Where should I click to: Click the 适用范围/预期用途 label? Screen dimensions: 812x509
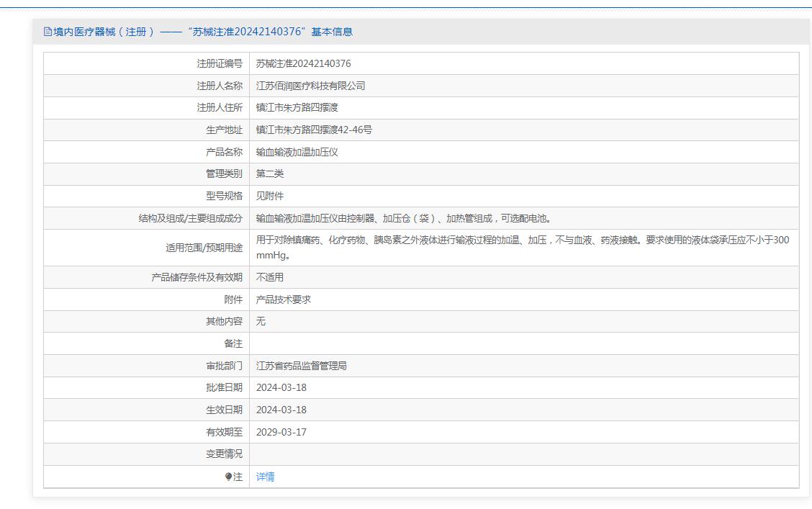coord(204,248)
